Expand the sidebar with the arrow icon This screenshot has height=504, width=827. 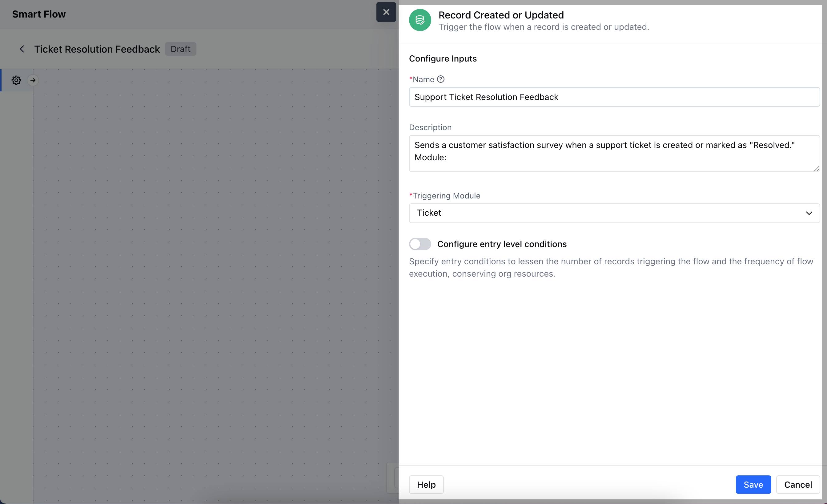coord(33,80)
